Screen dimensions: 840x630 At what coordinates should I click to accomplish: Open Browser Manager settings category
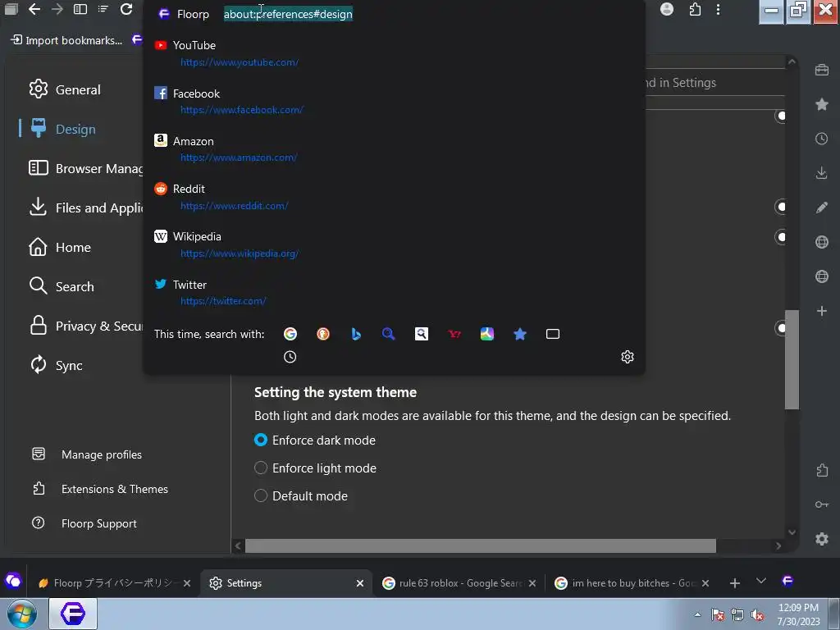(x=85, y=168)
